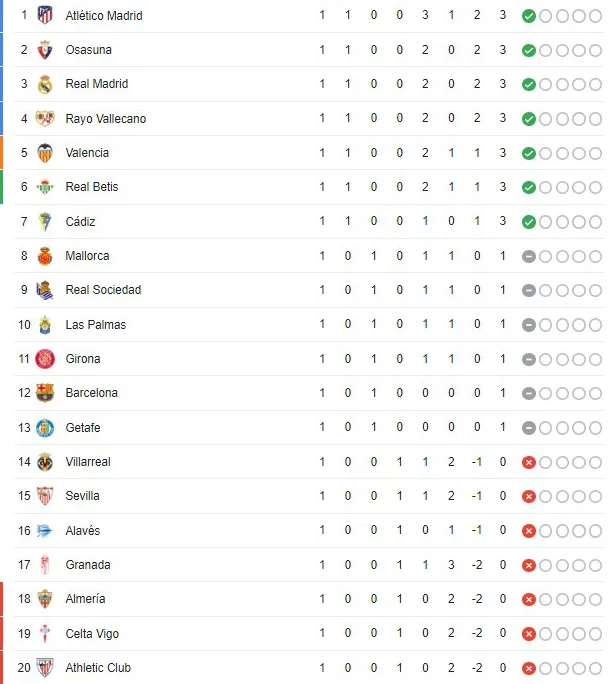
Task: Click the Real Madrid club crest
Action: pos(45,84)
